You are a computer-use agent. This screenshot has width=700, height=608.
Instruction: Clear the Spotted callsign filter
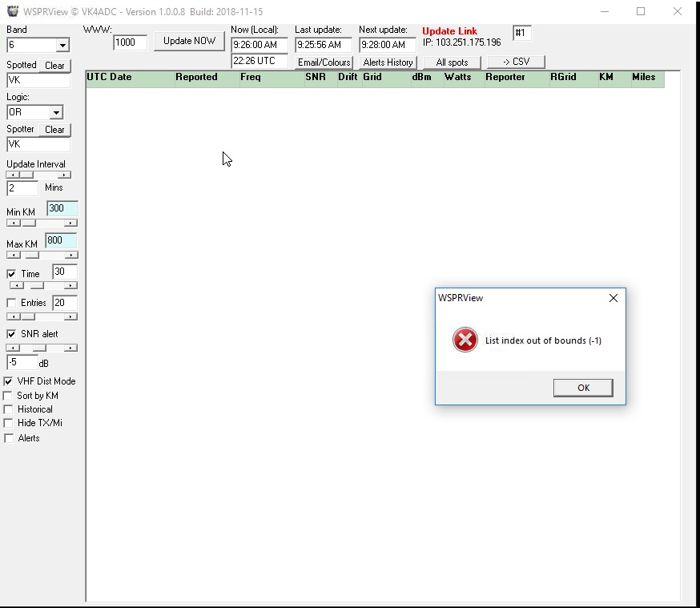tap(54, 66)
